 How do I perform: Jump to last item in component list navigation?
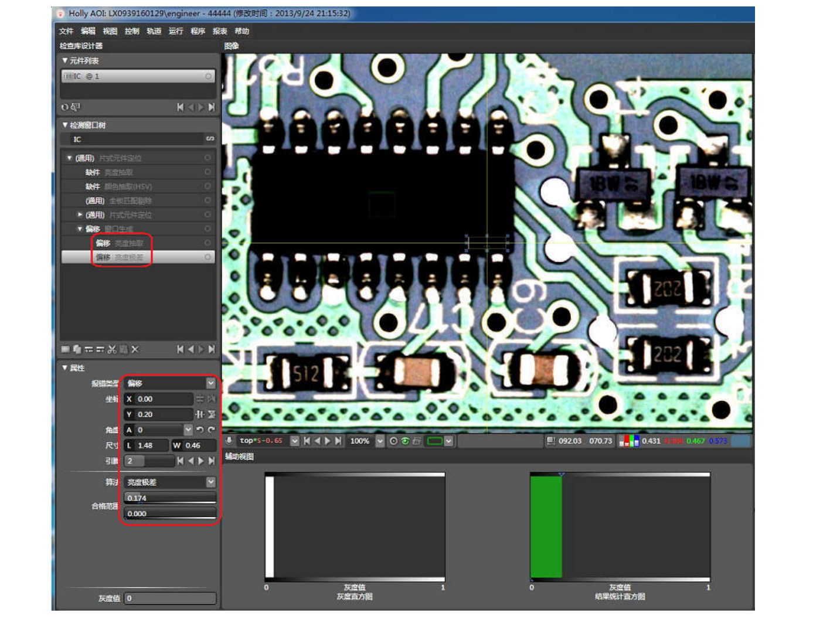pos(212,107)
